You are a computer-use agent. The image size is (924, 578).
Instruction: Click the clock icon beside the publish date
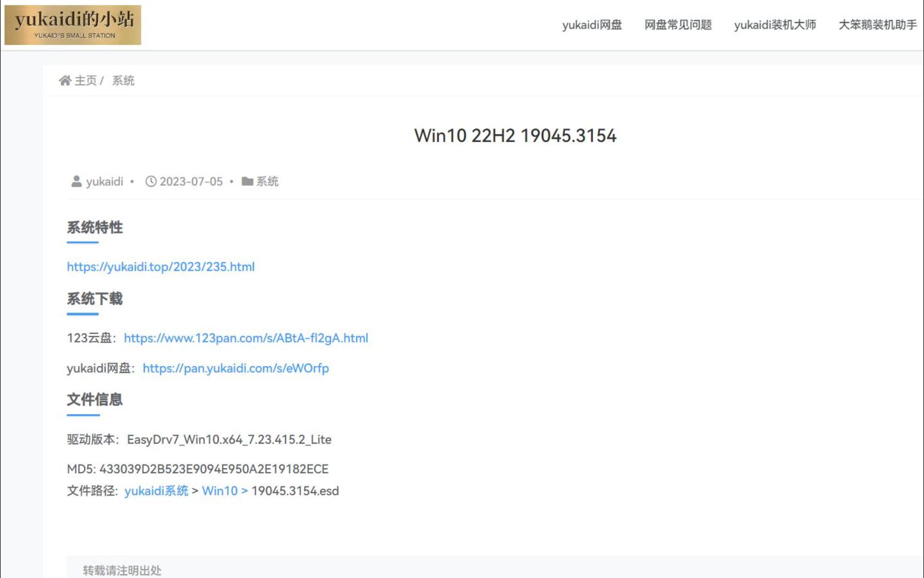pos(150,181)
